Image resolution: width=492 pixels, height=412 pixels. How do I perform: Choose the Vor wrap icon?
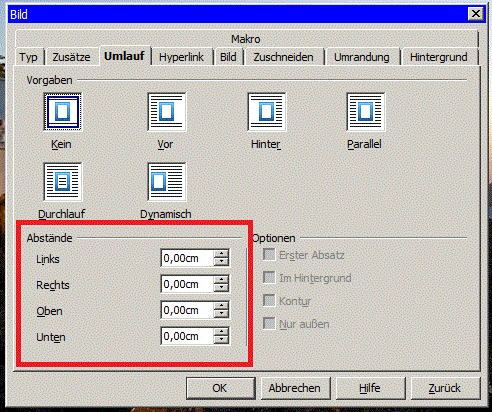pyautogui.click(x=167, y=112)
